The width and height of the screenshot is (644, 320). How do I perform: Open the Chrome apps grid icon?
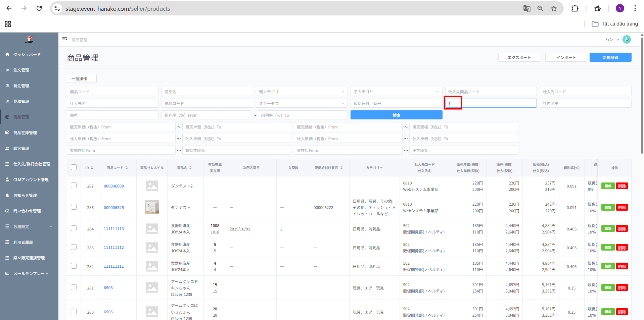(x=8, y=24)
